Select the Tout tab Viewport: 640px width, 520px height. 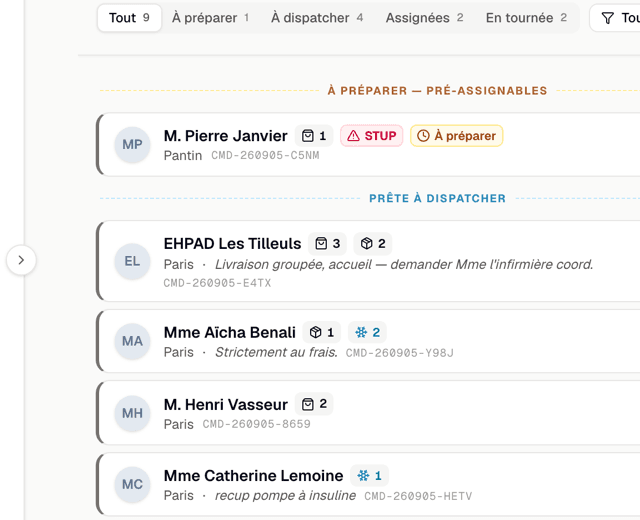click(129, 18)
